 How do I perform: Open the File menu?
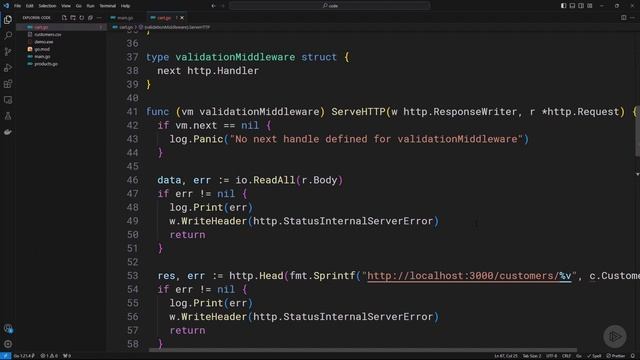18,6
